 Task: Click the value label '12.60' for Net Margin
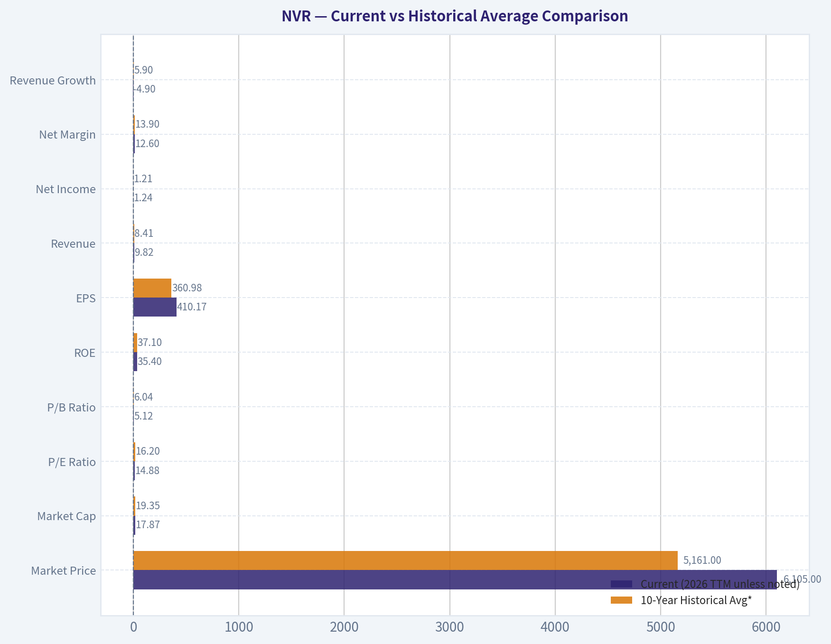[148, 144]
